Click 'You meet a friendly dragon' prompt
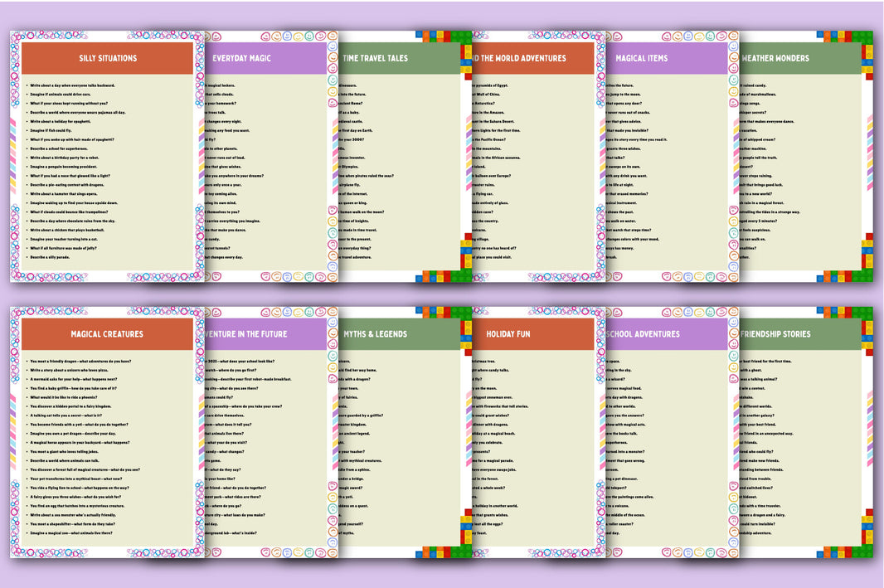 (80, 362)
